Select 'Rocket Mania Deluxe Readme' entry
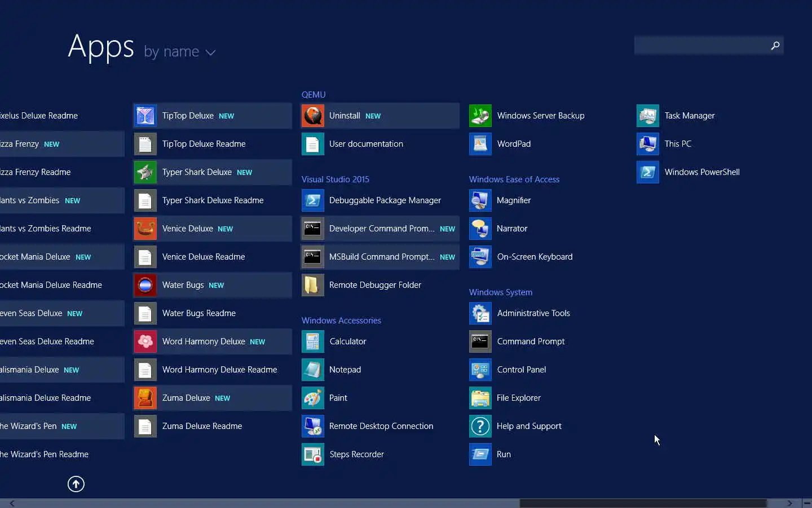Viewport: 812px width, 508px height. tap(62, 285)
